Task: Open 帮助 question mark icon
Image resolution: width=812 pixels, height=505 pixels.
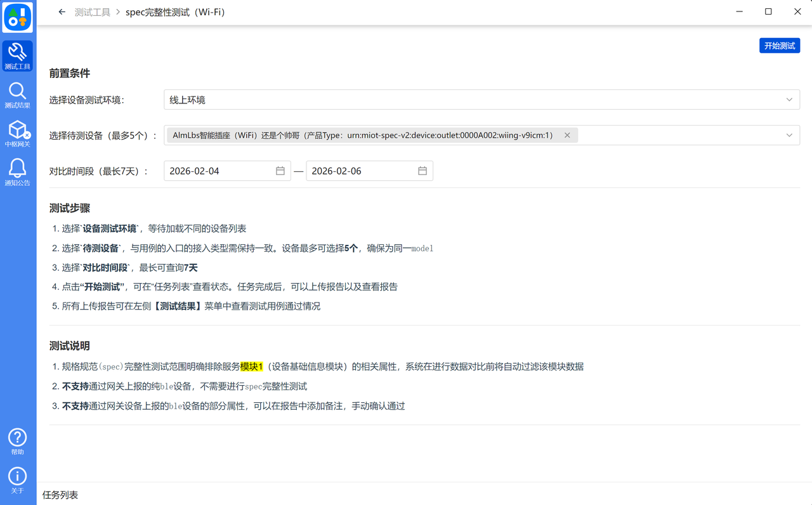Action: point(18,442)
